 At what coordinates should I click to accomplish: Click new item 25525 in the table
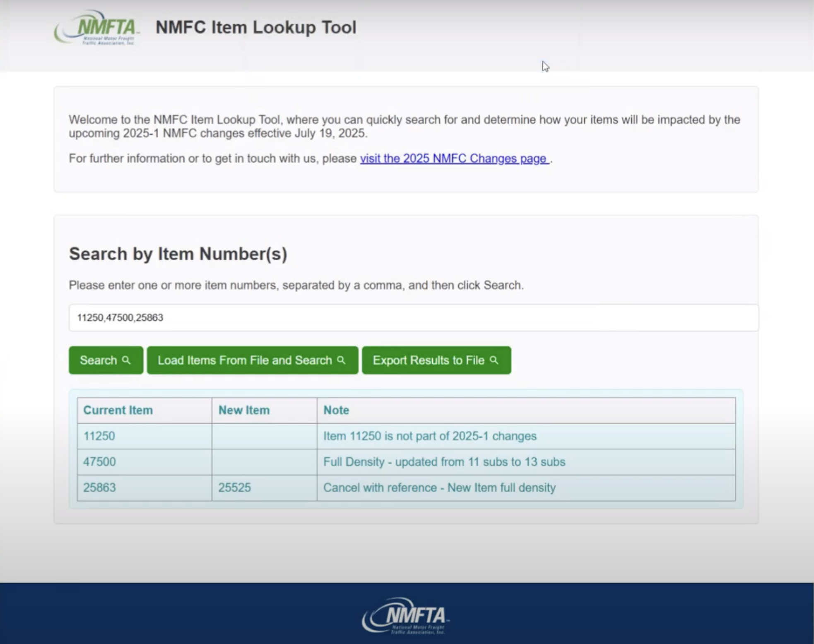pyautogui.click(x=235, y=488)
